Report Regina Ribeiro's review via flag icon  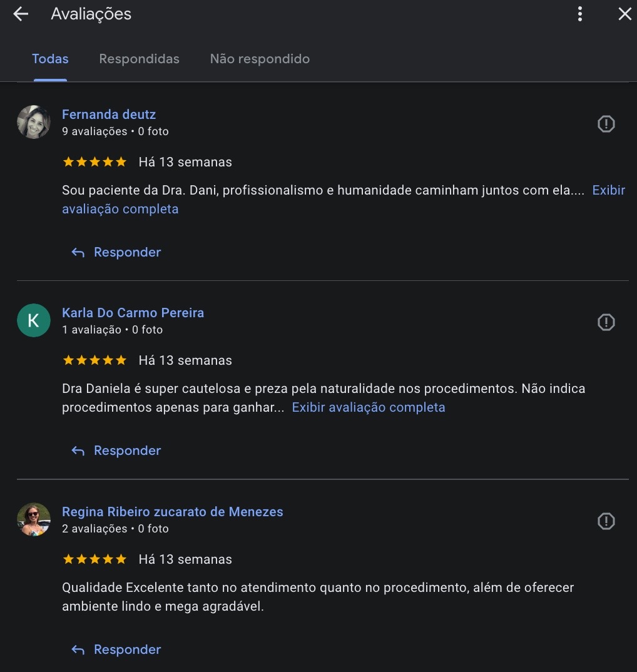pos(606,521)
